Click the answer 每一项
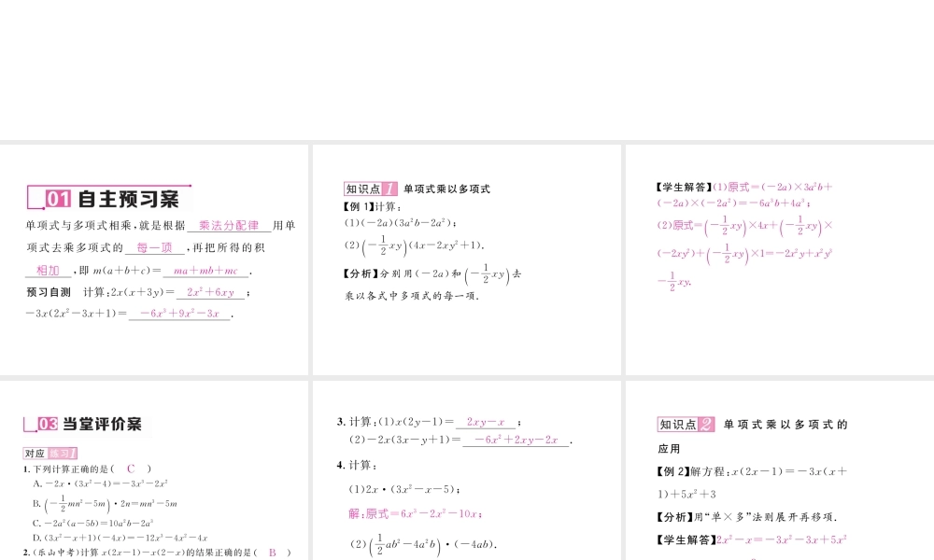The image size is (934, 560). click(154, 247)
